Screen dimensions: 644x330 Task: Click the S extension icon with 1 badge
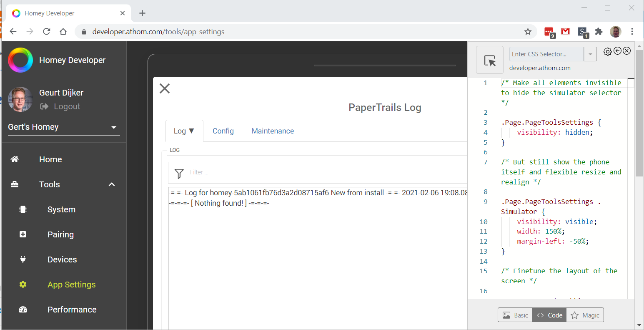tap(583, 32)
